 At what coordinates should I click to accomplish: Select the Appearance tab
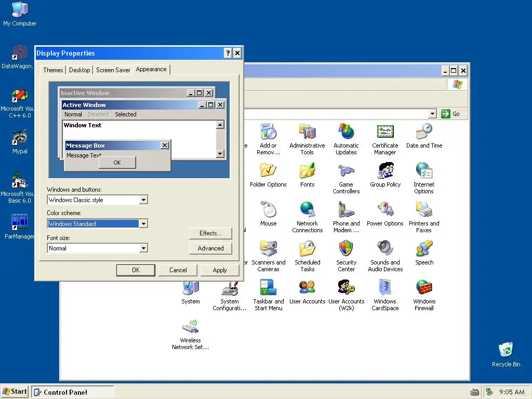tap(151, 69)
